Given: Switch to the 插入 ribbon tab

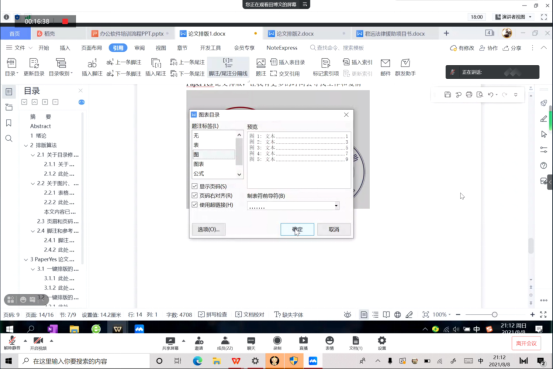Looking at the screenshot, I should [65, 48].
